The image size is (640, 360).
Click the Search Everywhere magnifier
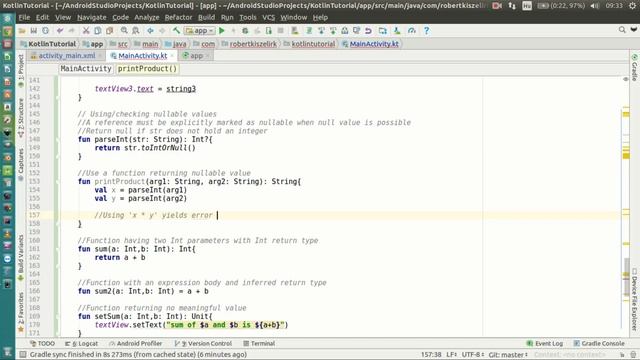click(622, 30)
